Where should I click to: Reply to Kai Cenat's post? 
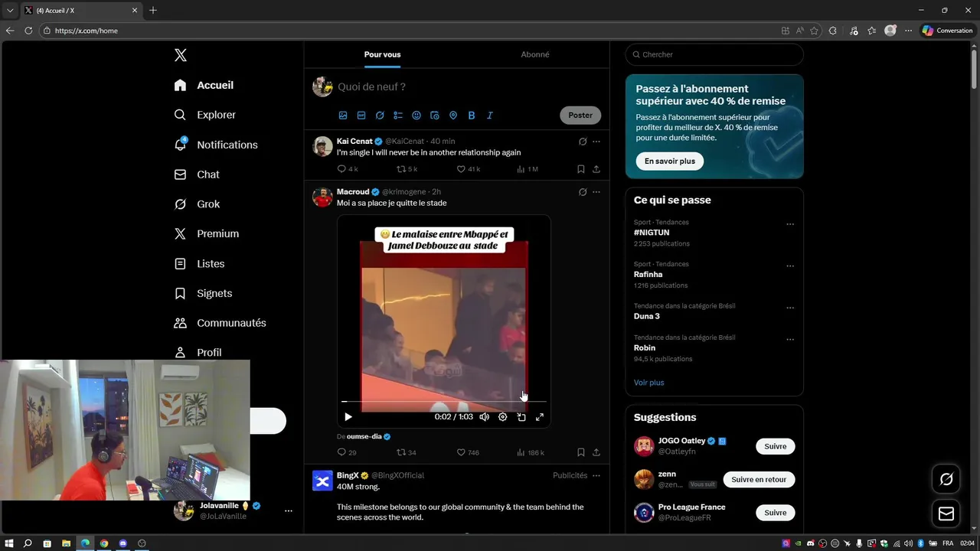(347, 169)
